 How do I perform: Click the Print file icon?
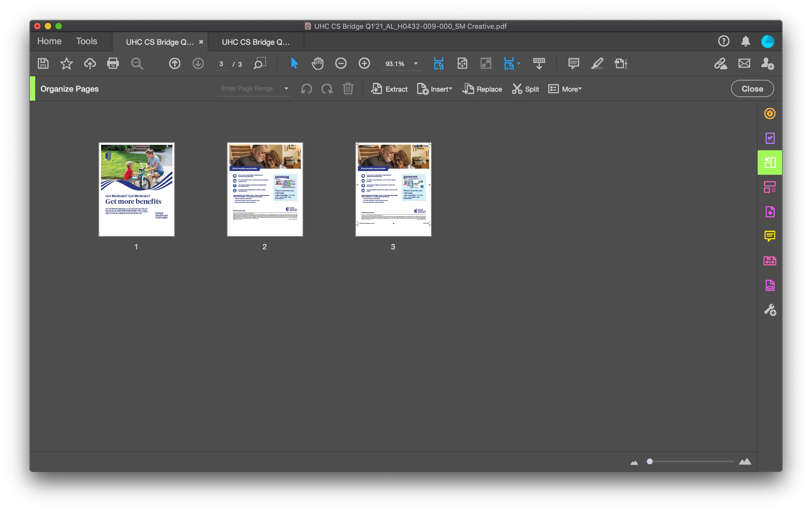pyautogui.click(x=113, y=63)
